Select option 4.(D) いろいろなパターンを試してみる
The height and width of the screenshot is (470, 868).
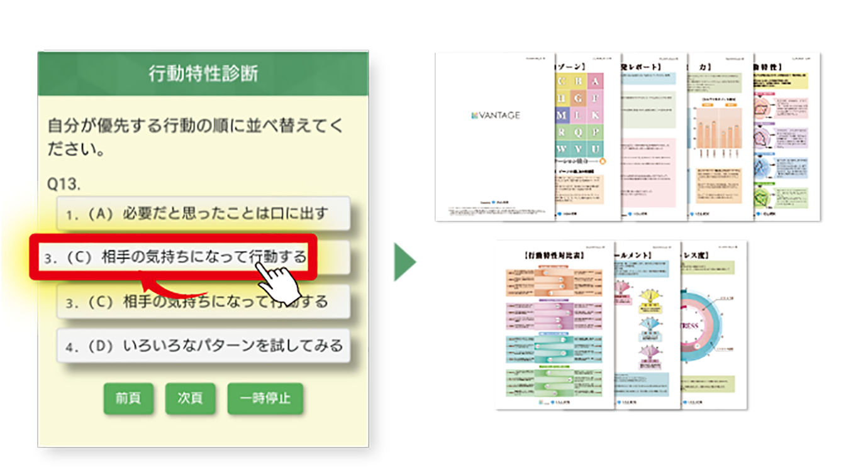point(203,346)
